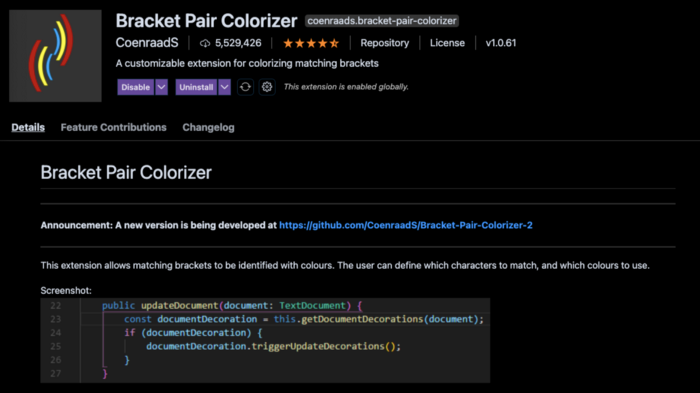The width and height of the screenshot is (700, 393).
Task: Click the extension description under the publisher name
Action: pos(247,63)
